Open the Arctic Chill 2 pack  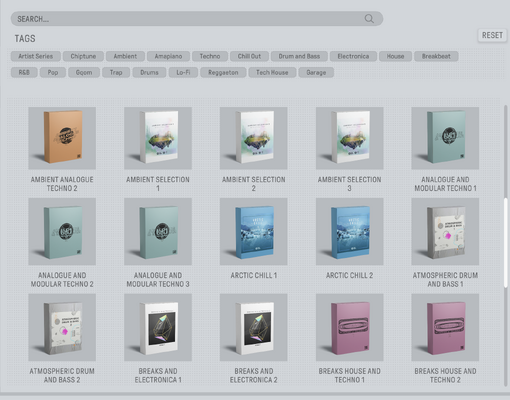coord(350,232)
